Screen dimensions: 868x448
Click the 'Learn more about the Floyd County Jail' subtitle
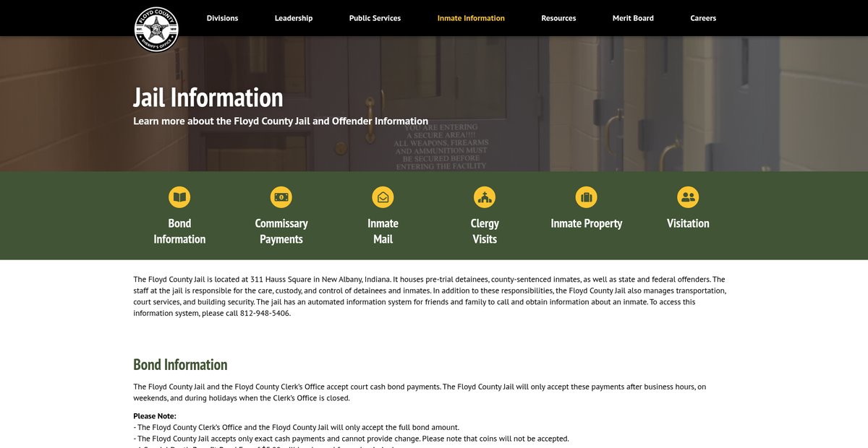[281, 121]
